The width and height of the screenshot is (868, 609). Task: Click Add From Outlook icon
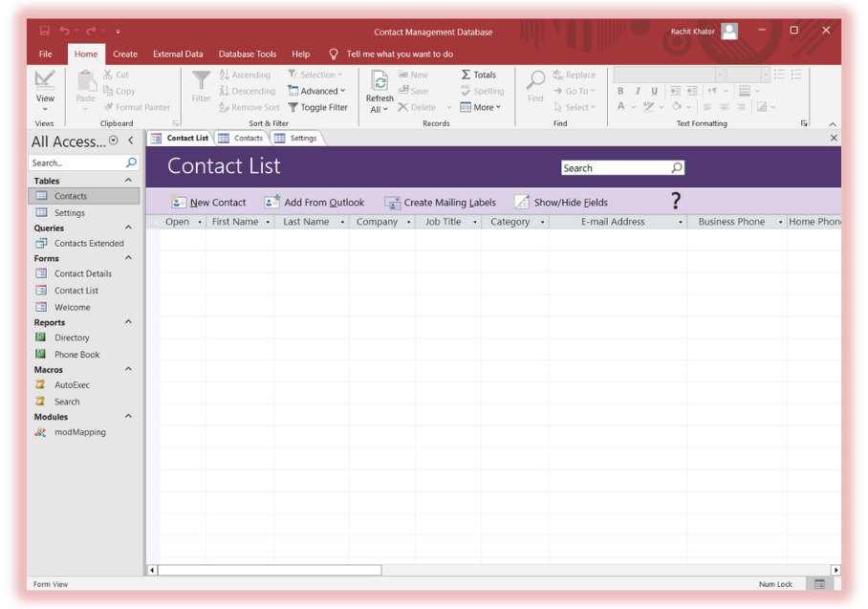pos(272,203)
